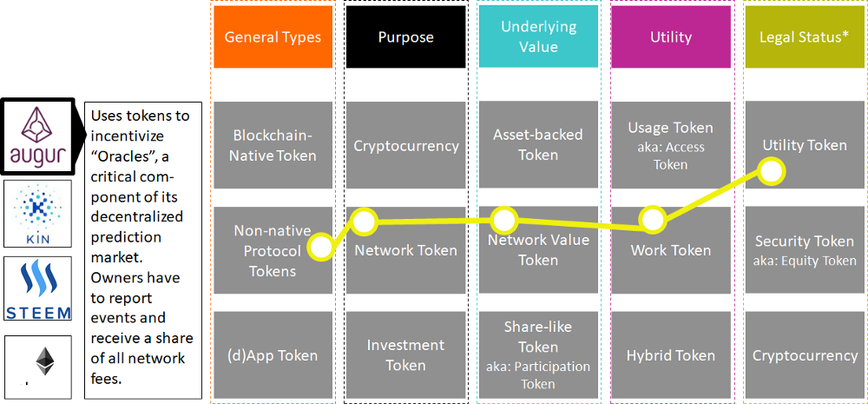Select the teal Underlying Value header
868x404 pixels.
coord(538,37)
